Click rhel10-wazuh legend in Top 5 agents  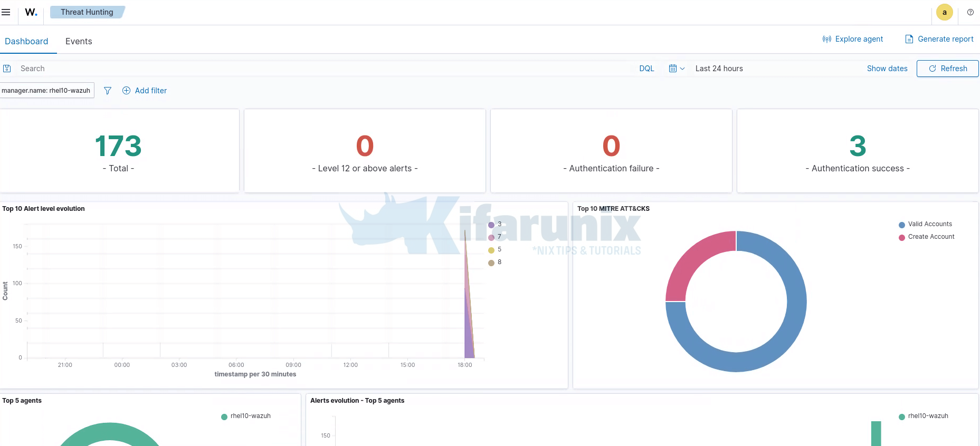point(246,416)
